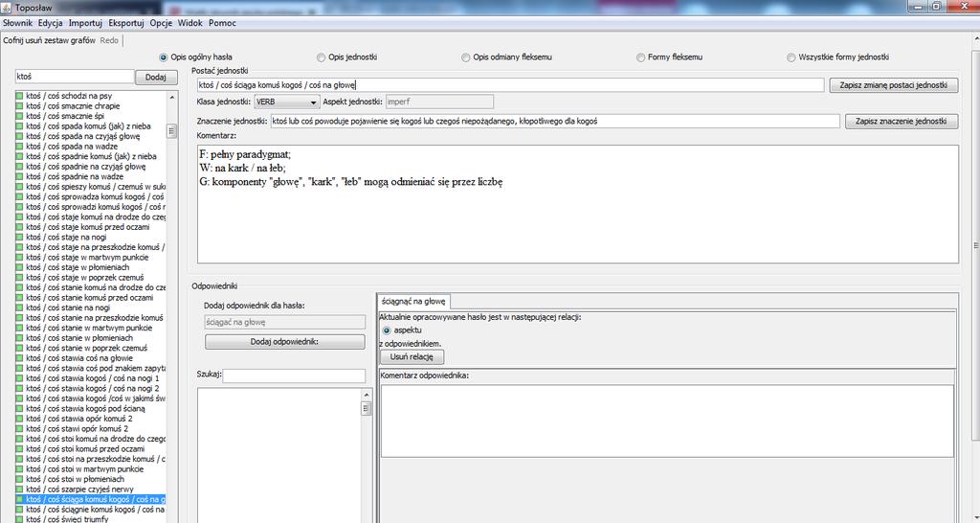Screen dimensions: 980x523
Task: Select 'ktoś / coś stanie w poprzek czemuś' entry
Action: coord(86,348)
